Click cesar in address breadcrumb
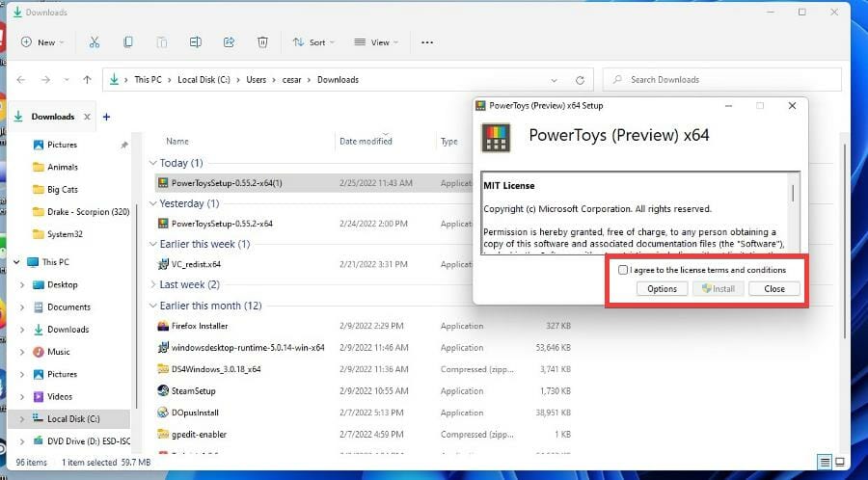Screen dimensions: 868x480 click(x=291, y=80)
